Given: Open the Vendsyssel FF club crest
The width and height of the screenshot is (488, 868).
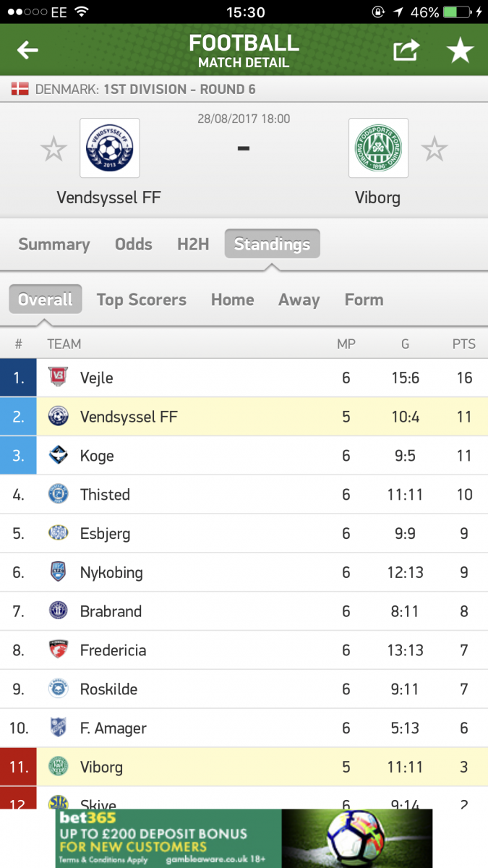Looking at the screenshot, I should pyautogui.click(x=110, y=148).
